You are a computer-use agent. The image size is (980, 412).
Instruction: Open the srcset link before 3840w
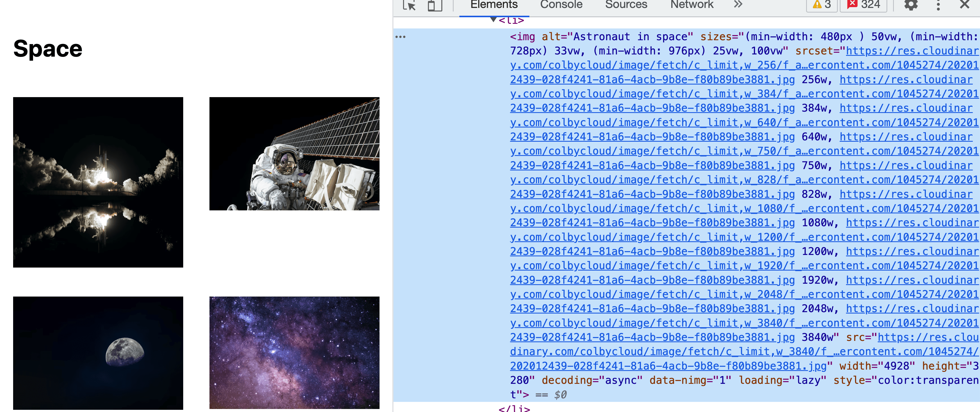[x=744, y=323]
